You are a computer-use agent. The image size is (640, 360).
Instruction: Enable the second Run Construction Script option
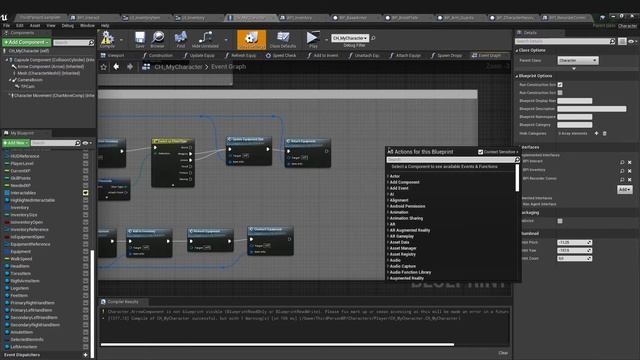560,93
